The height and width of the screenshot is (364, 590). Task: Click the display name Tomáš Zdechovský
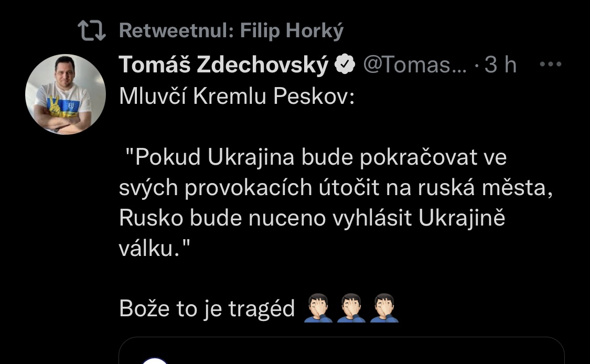223,65
